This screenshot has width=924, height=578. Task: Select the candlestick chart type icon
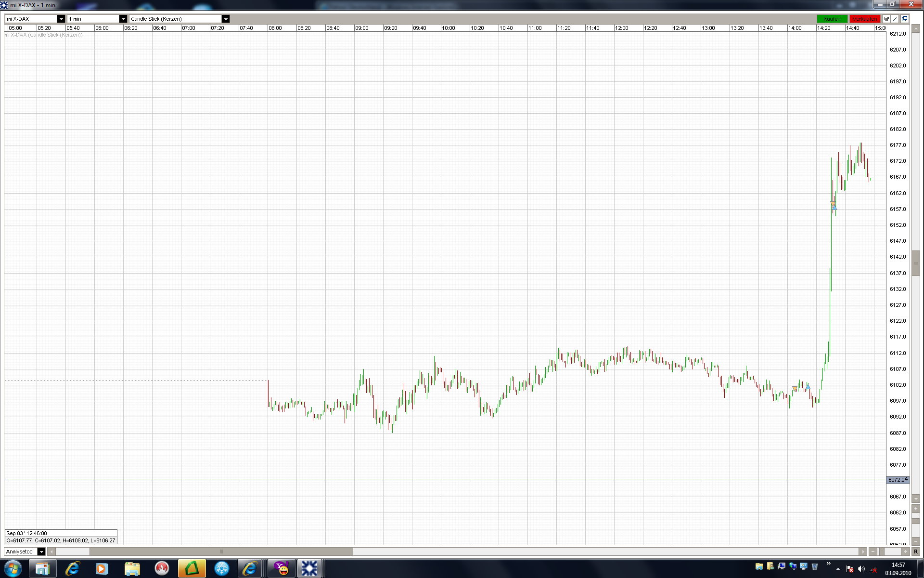click(x=887, y=19)
